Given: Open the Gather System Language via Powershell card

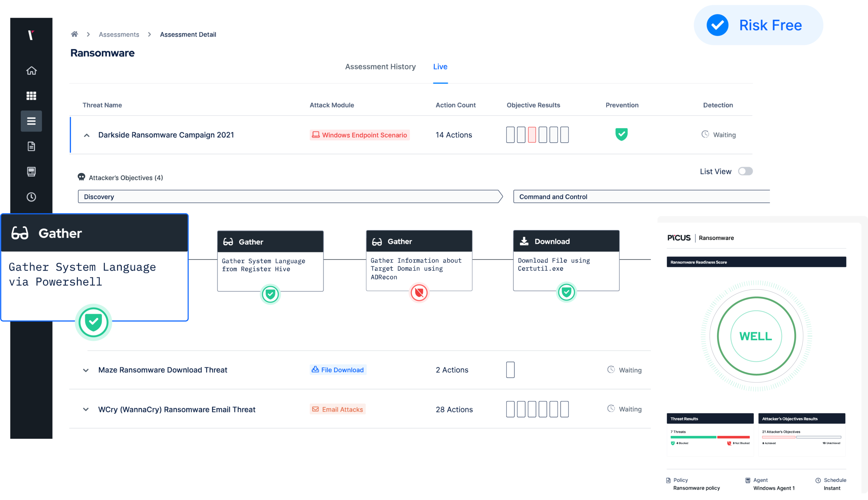Looking at the screenshot, I should (95, 268).
